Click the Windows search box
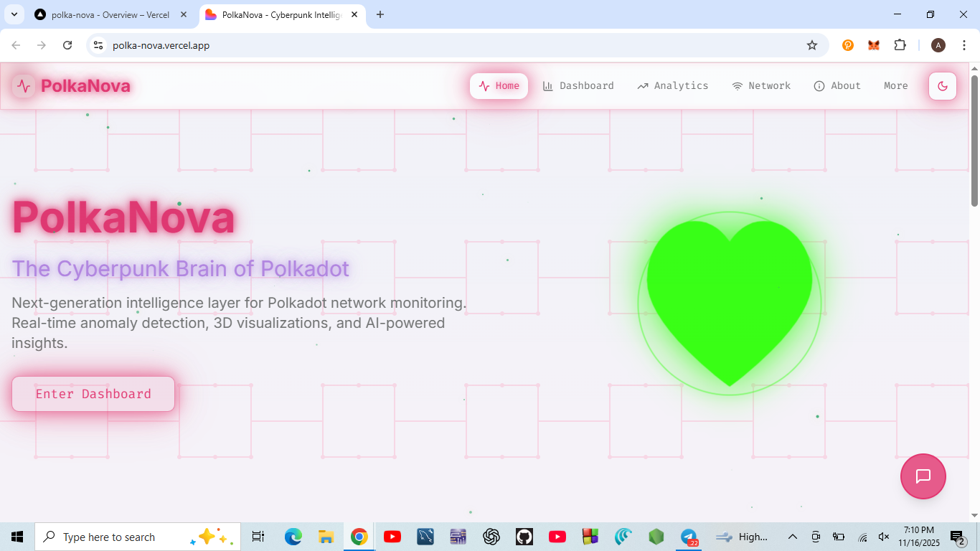980x551 pixels. 138,537
